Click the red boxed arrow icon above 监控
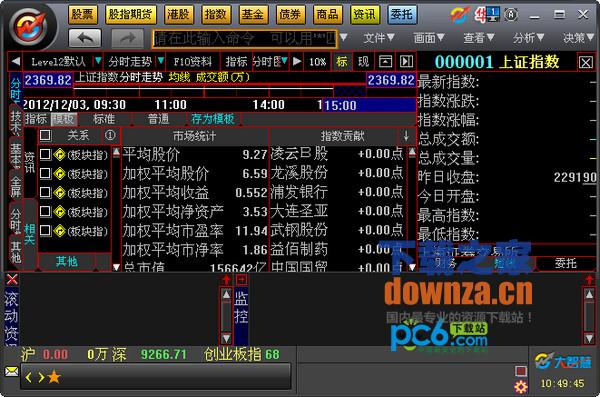600x397 pixels. [241, 280]
